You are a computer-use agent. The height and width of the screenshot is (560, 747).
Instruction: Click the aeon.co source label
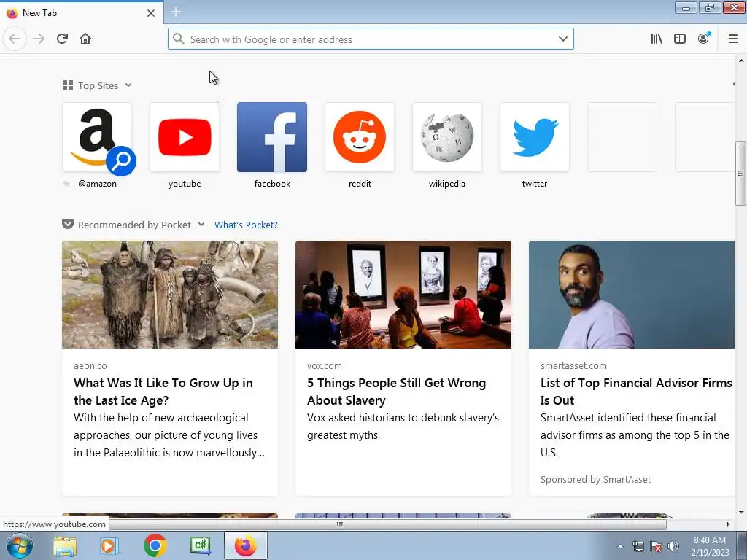[x=90, y=366]
